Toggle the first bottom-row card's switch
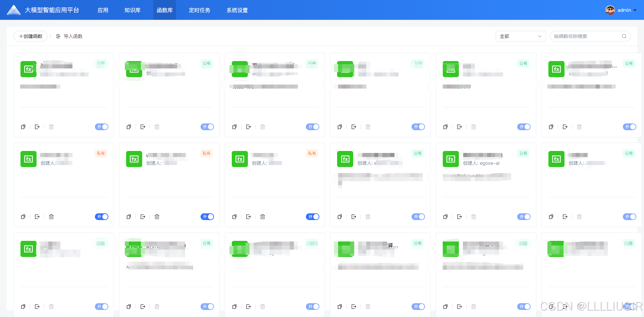Screen dimensions: 644x317 [x=102, y=307]
